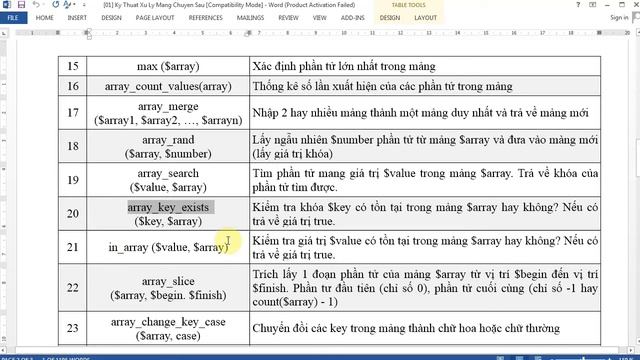Click the array_rand function cell

point(168,147)
